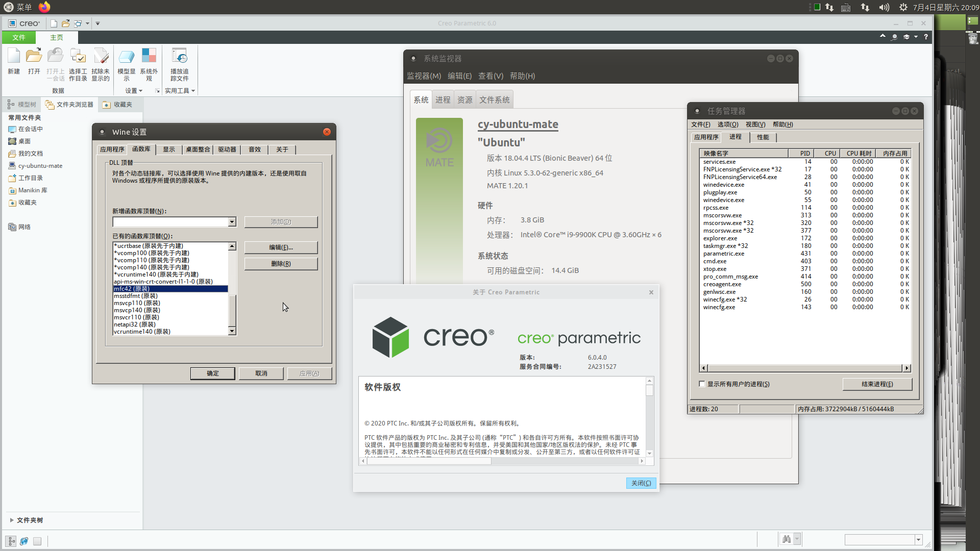Screen dimensions: 980x551
Task: Open the Firefox launcher in top panel
Action: [x=44, y=7]
